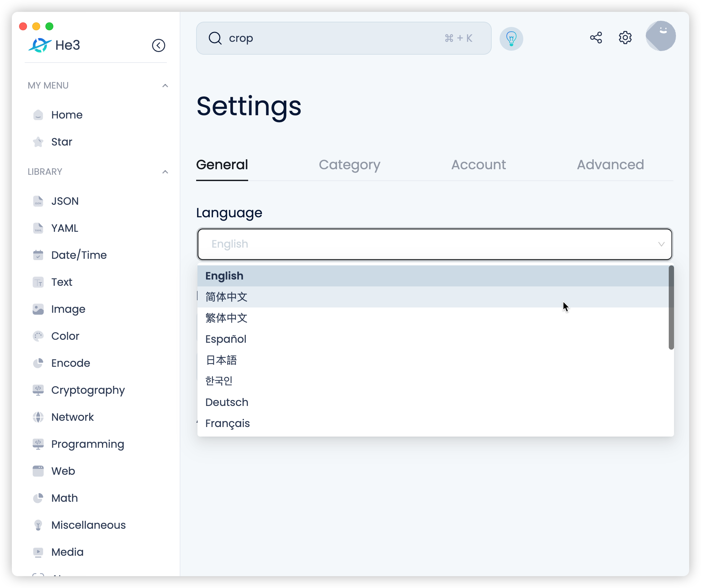Click the language list scrollbar
The height and width of the screenshot is (588, 701).
pos(671,307)
